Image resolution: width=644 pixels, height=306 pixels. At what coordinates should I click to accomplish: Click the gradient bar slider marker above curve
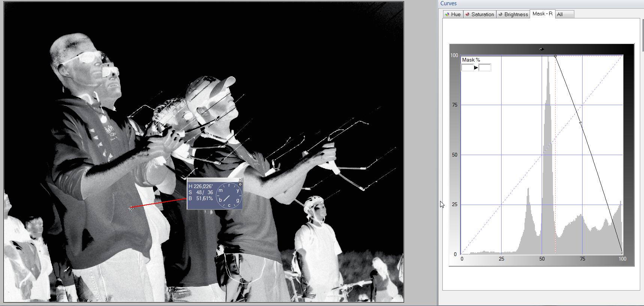(x=542, y=49)
